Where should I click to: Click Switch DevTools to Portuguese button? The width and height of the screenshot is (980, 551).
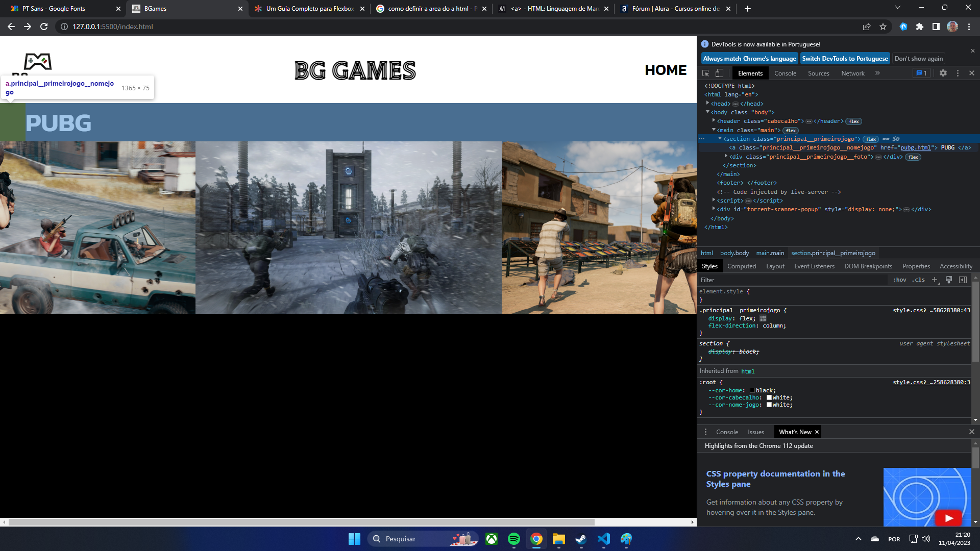tap(845, 59)
